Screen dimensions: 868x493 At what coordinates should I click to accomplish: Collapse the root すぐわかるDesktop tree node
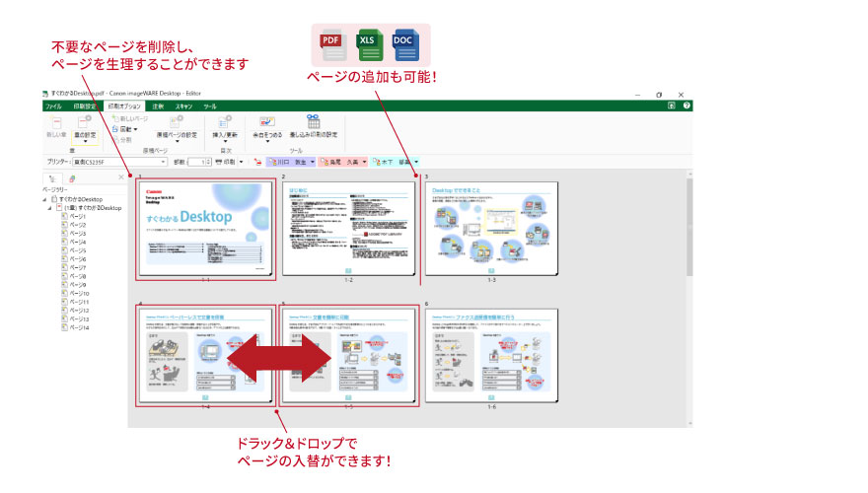coord(44,199)
